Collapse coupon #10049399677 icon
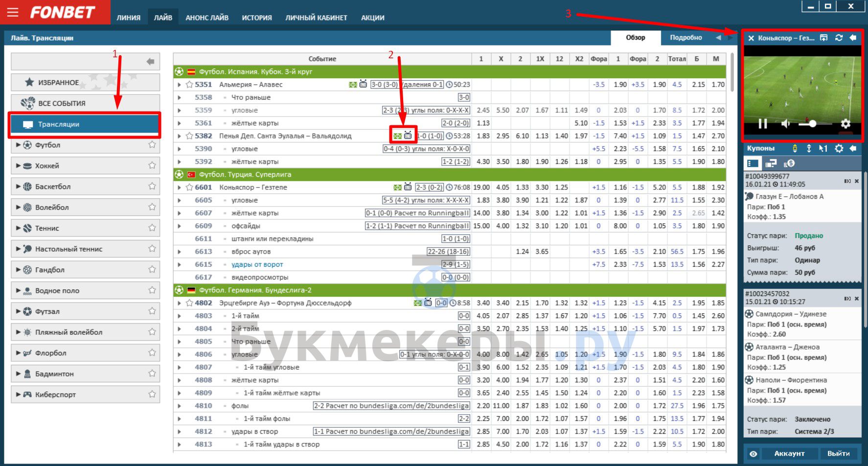The width and height of the screenshot is (868, 466). 847,181
